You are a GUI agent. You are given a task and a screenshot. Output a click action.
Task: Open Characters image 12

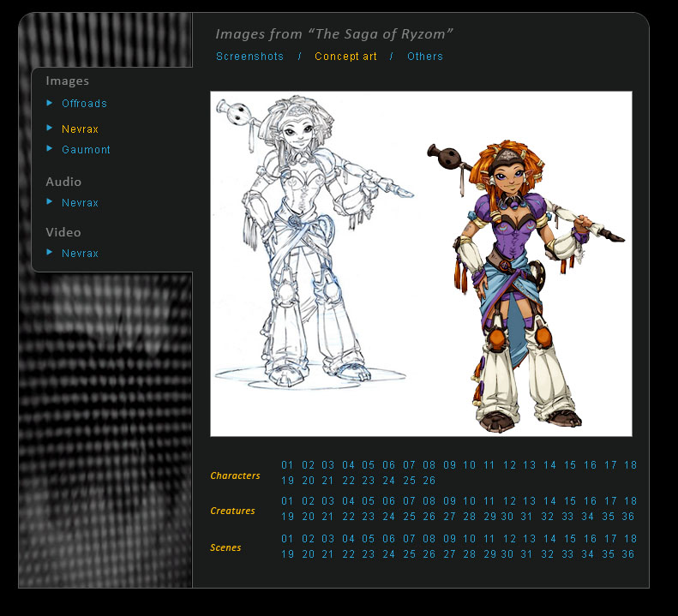coord(509,465)
